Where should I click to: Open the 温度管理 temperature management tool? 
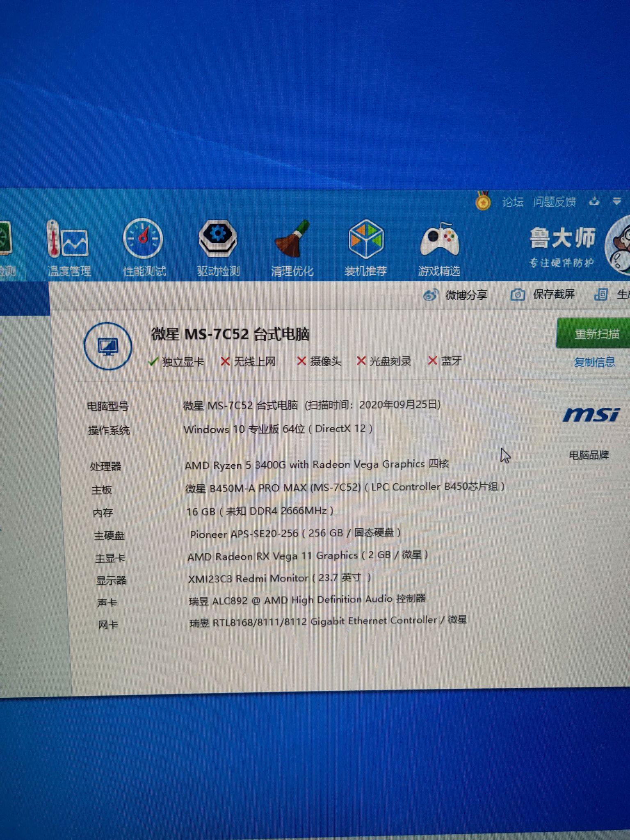68,247
